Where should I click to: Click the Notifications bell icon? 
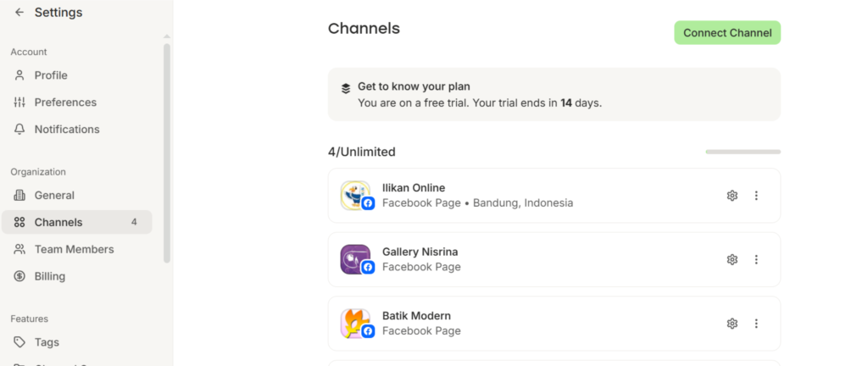click(19, 130)
